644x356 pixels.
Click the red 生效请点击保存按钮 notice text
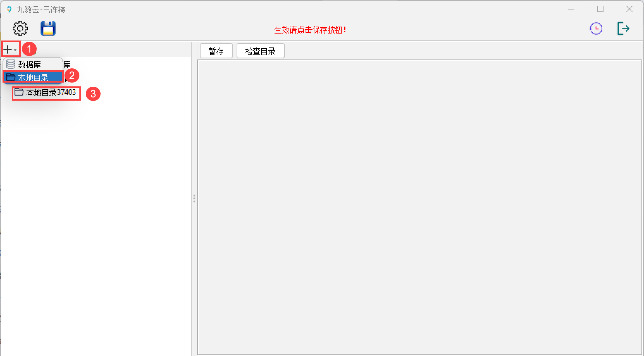pos(310,30)
